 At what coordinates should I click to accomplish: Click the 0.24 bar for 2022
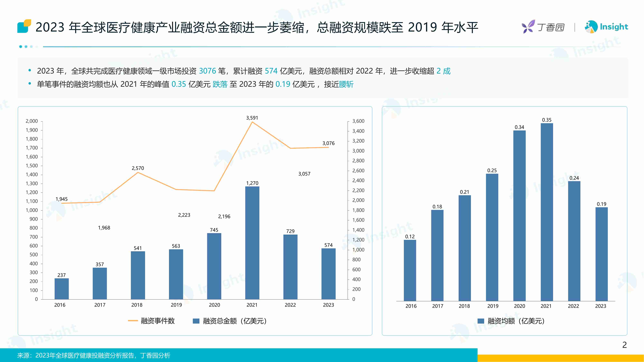tap(574, 241)
